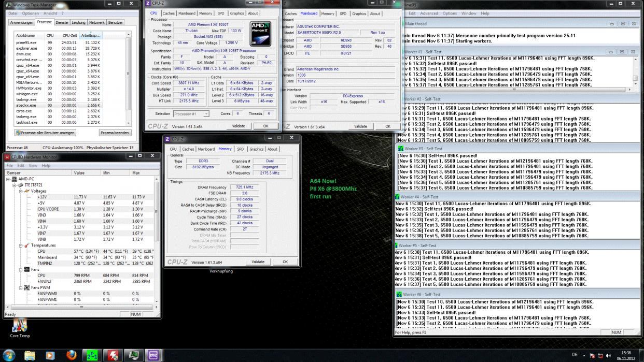
Task: Select the purple CPU-Z taskbar icon
Action: click(x=153, y=355)
